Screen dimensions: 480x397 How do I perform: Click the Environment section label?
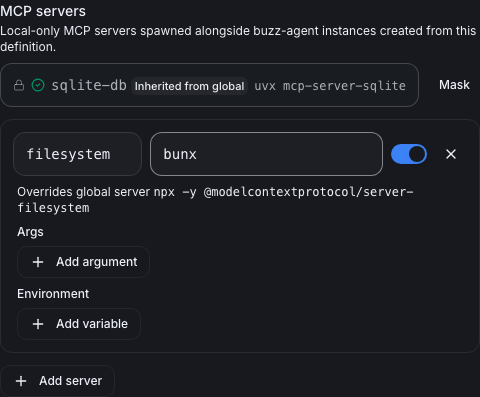pyautogui.click(x=53, y=294)
